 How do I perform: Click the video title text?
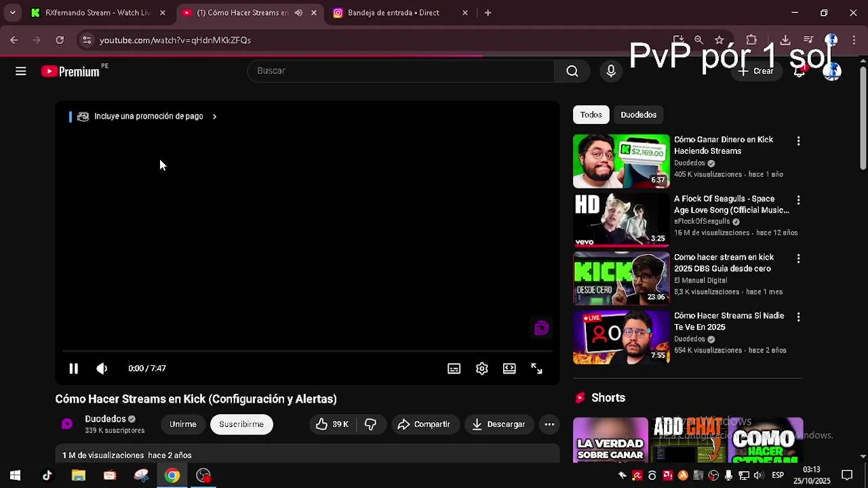[196, 399]
